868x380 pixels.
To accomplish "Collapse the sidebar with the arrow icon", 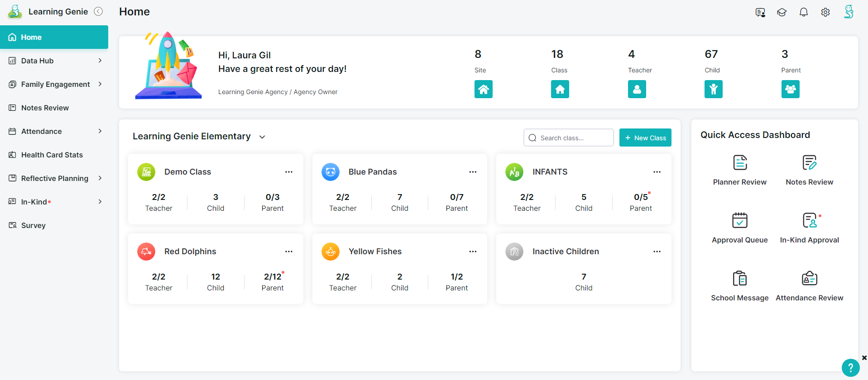I will coord(98,11).
